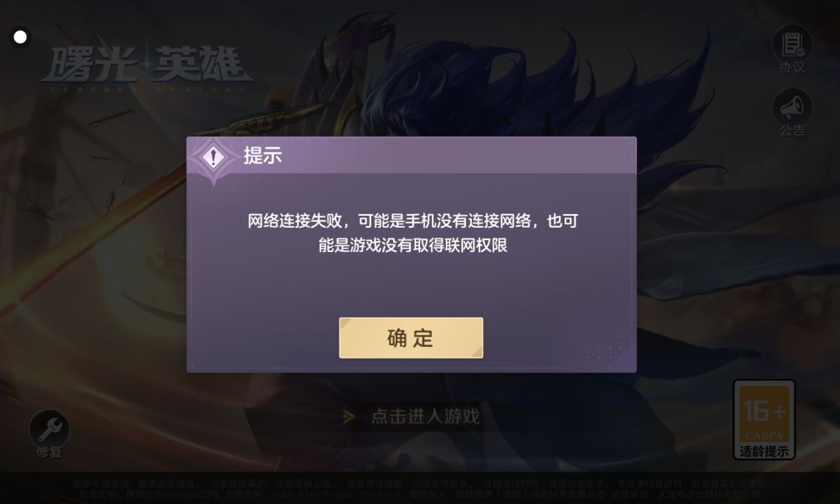
Task: Click the 提示 dialog title
Action: [x=262, y=155]
